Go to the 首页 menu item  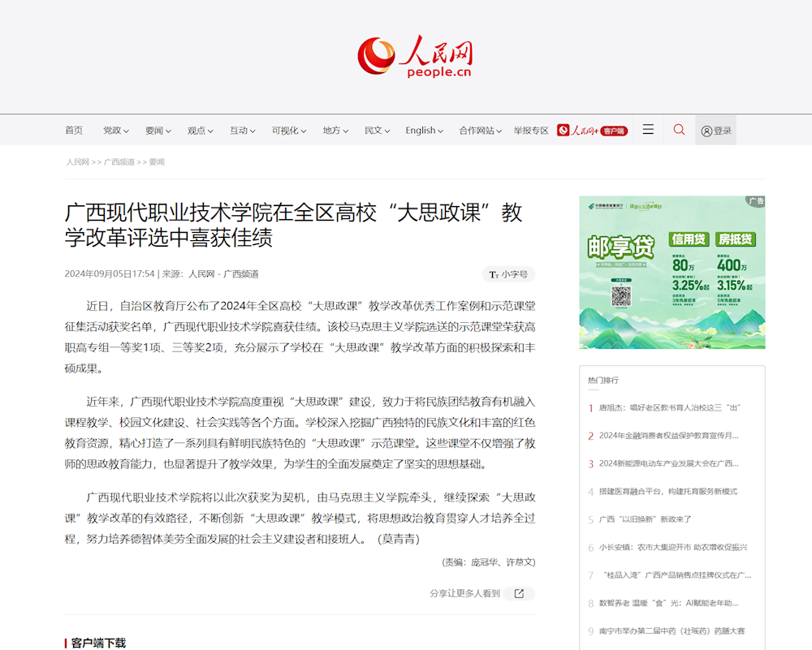tap(74, 131)
